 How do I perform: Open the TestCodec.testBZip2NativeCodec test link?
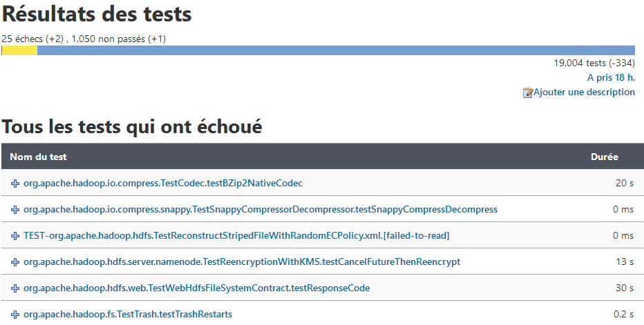tap(163, 184)
